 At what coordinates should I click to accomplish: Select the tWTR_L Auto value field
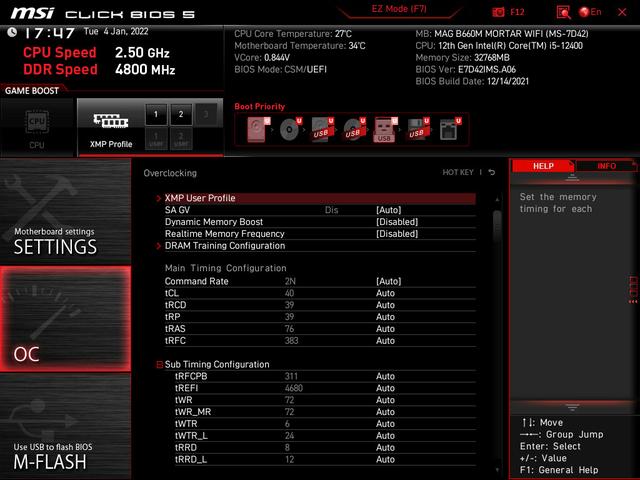pos(385,436)
